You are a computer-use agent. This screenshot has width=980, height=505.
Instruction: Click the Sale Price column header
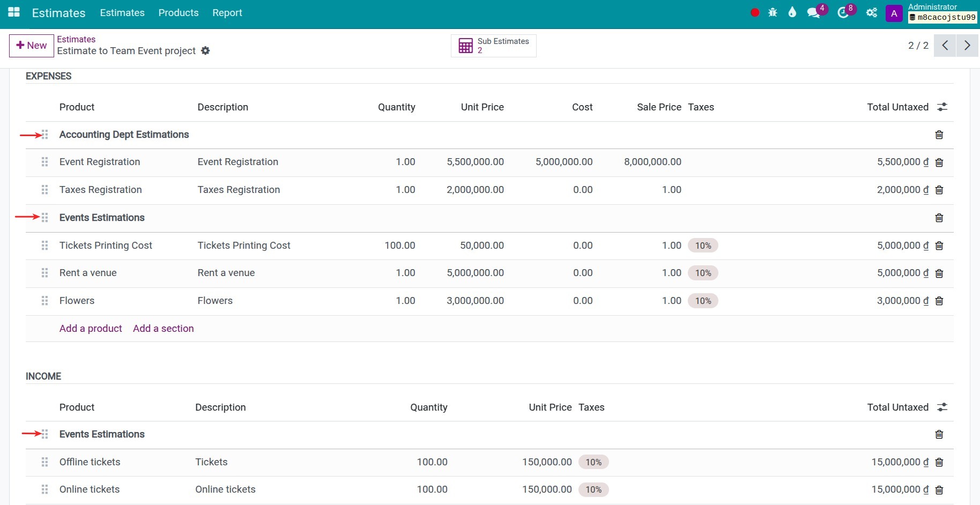click(659, 107)
